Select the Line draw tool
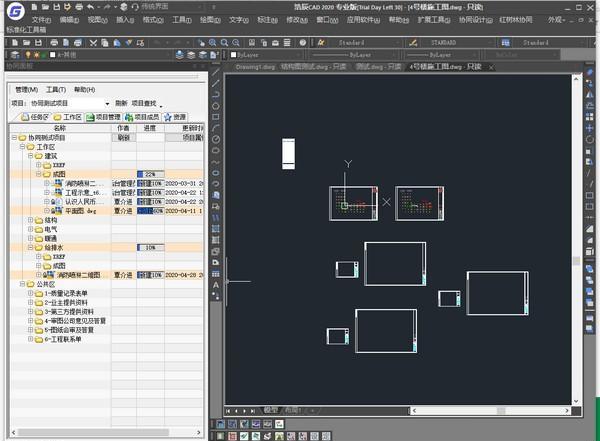 coord(216,72)
